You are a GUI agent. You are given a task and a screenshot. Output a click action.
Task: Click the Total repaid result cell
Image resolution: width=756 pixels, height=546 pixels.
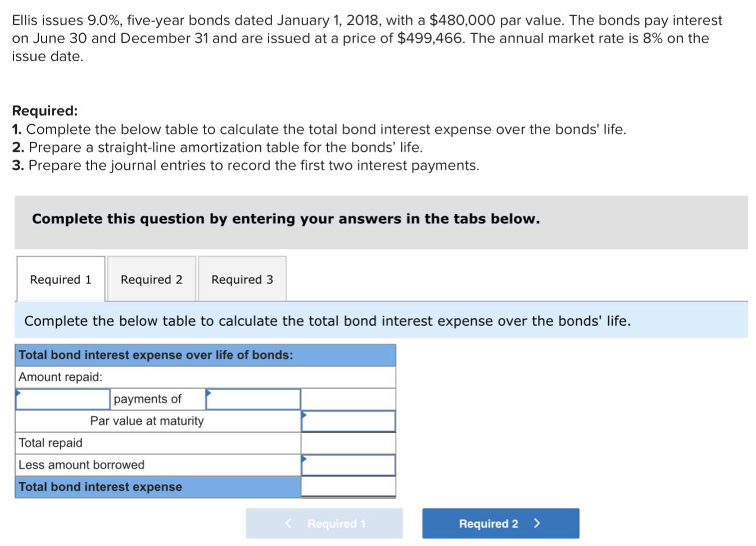[347, 443]
